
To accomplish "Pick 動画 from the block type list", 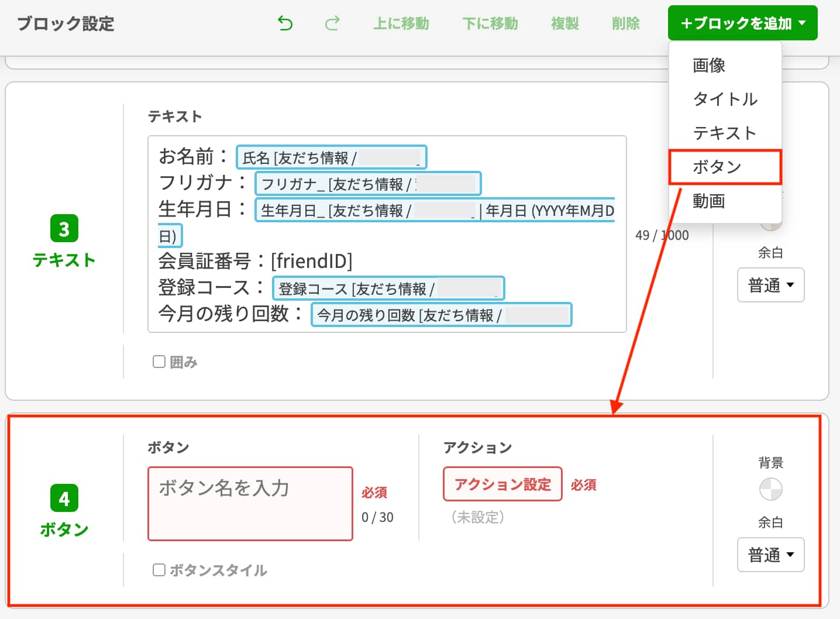I will tap(708, 201).
